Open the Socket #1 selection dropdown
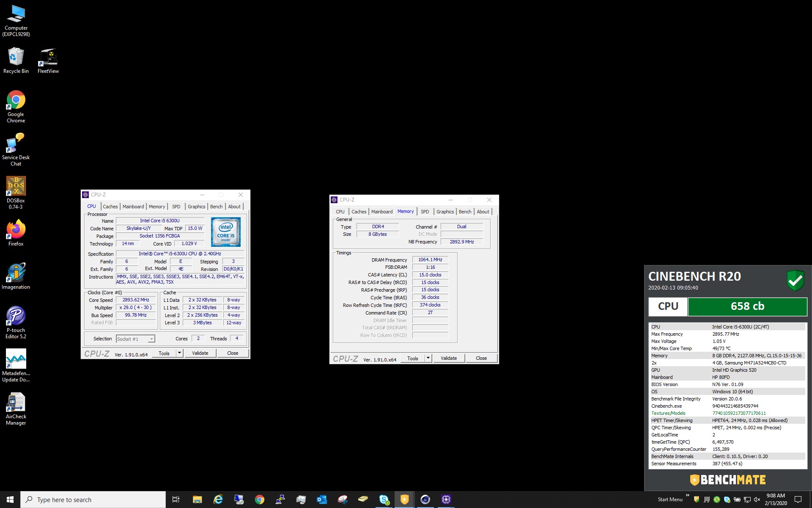The width and height of the screenshot is (812, 508). pyautogui.click(x=135, y=339)
